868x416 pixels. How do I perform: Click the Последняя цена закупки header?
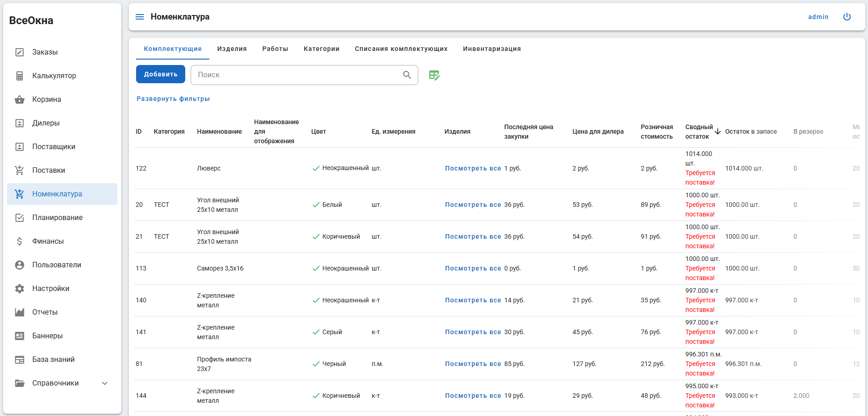pos(528,131)
